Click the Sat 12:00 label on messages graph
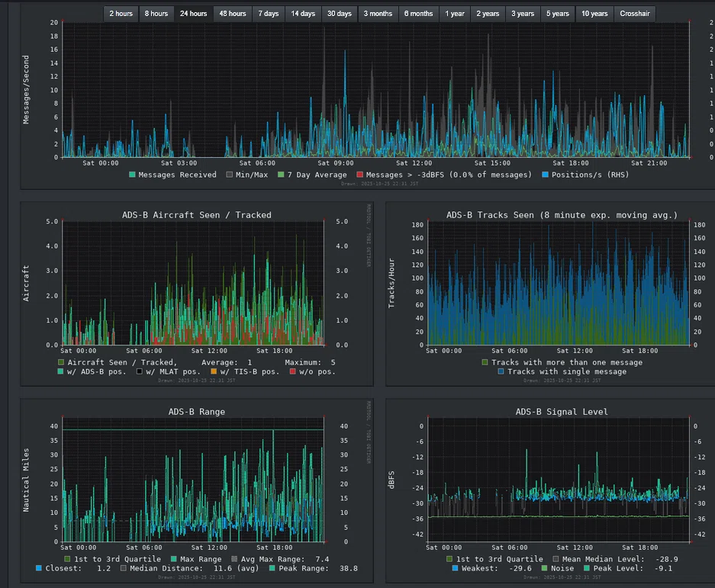This screenshot has height=588, width=715. click(414, 163)
